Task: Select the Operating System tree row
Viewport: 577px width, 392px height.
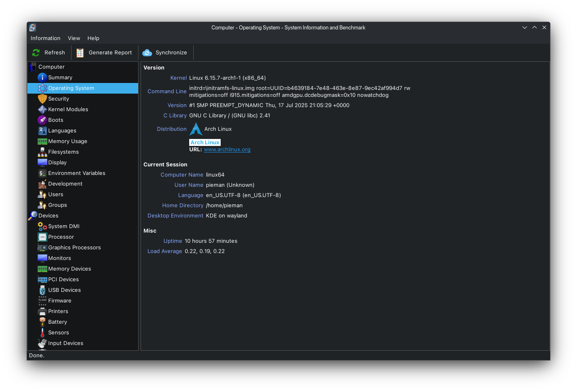Action: pyautogui.click(x=83, y=88)
